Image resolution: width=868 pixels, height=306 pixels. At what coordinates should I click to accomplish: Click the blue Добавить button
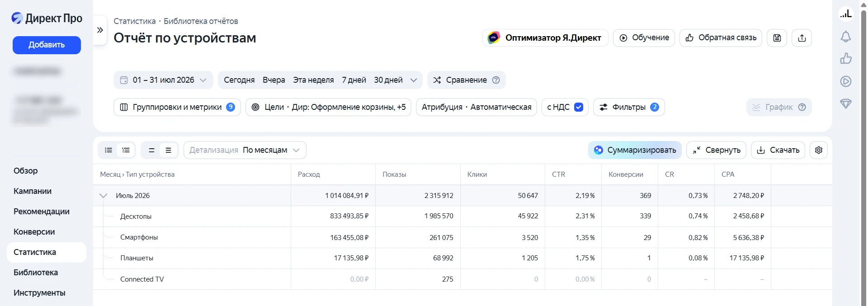click(47, 45)
